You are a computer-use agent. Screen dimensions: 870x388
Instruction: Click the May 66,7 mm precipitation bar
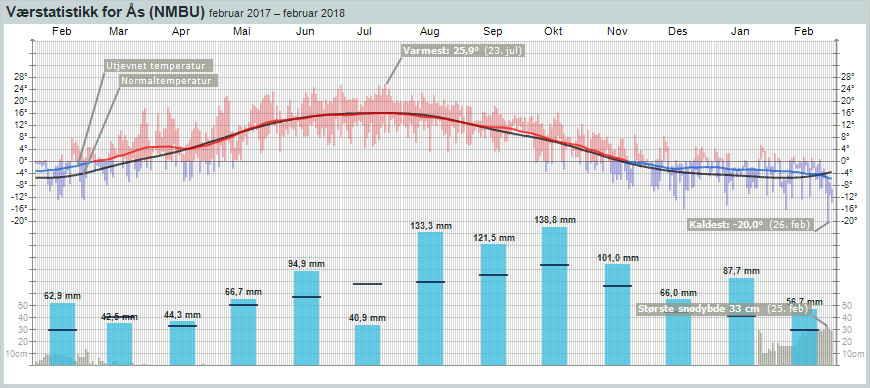click(244, 332)
